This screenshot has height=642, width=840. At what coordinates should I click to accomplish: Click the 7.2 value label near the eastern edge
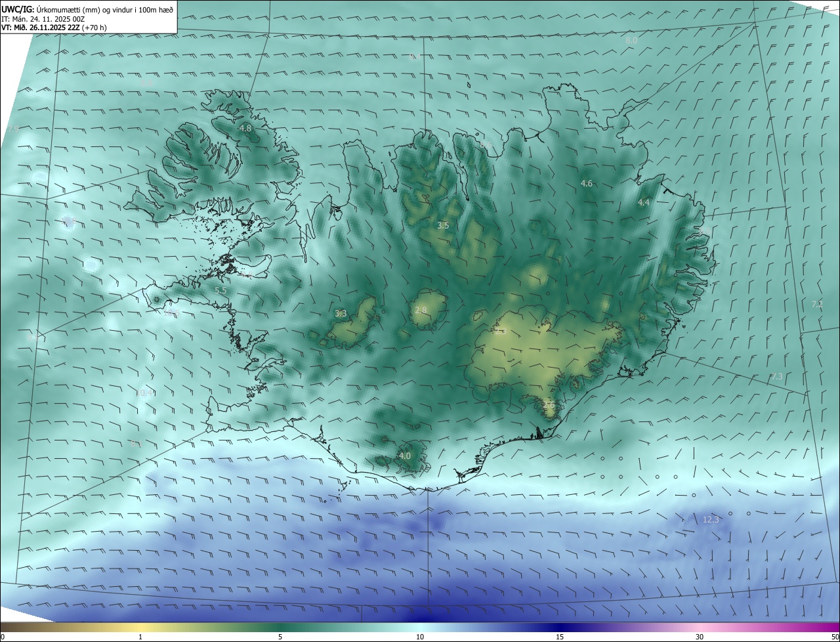coord(817,305)
